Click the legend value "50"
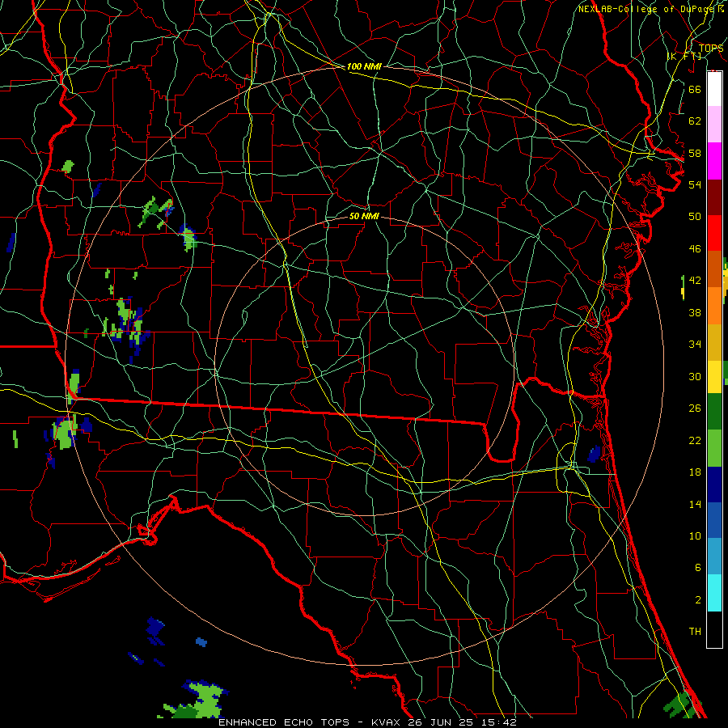Image resolution: width=728 pixels, height=728 pixels. pos(695,216)
